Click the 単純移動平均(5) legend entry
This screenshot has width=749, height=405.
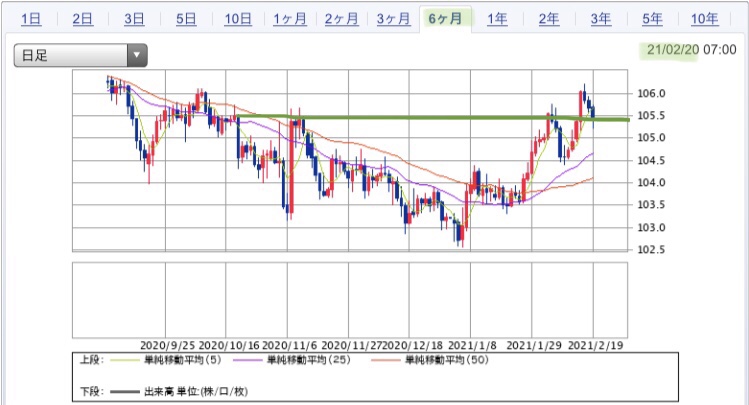(183, 360)
